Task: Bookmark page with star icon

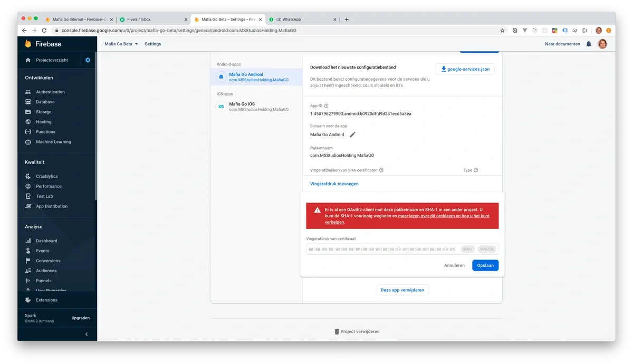Action: (502, 31)
